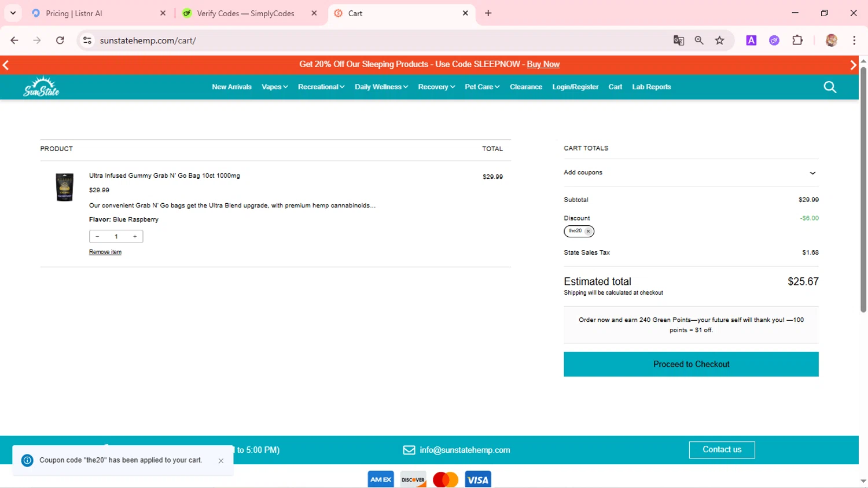Open the Chrome profile avatar
The height and width of the screenshot is (488, 868).
pyautogui.click(x=832, y=41)
